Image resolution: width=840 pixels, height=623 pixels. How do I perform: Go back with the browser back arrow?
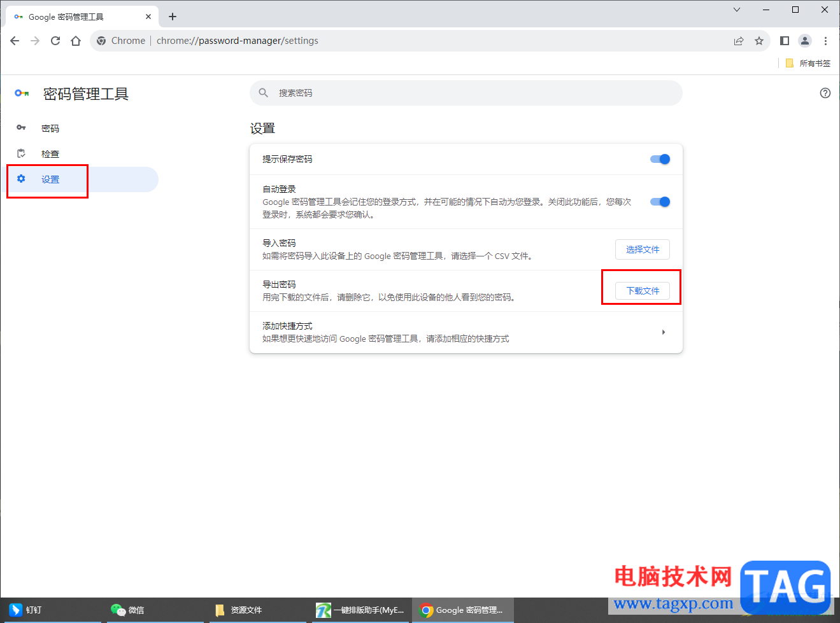tap(15, 41)
